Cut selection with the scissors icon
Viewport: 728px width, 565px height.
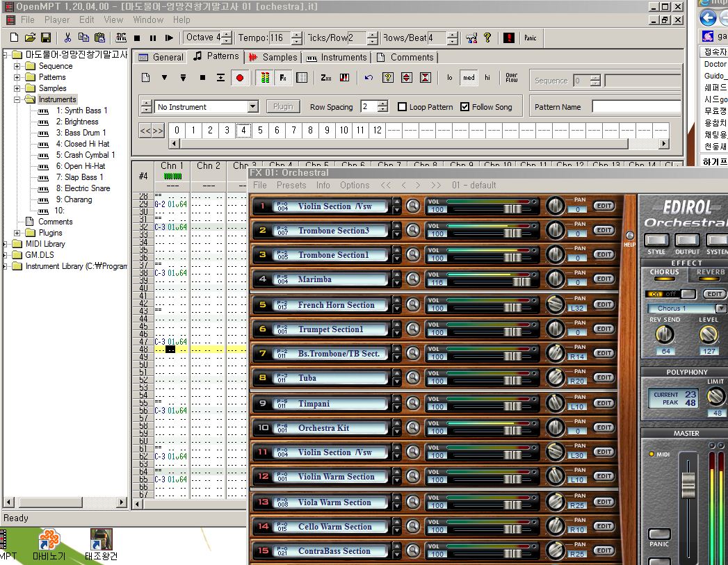tap(67, 38)
